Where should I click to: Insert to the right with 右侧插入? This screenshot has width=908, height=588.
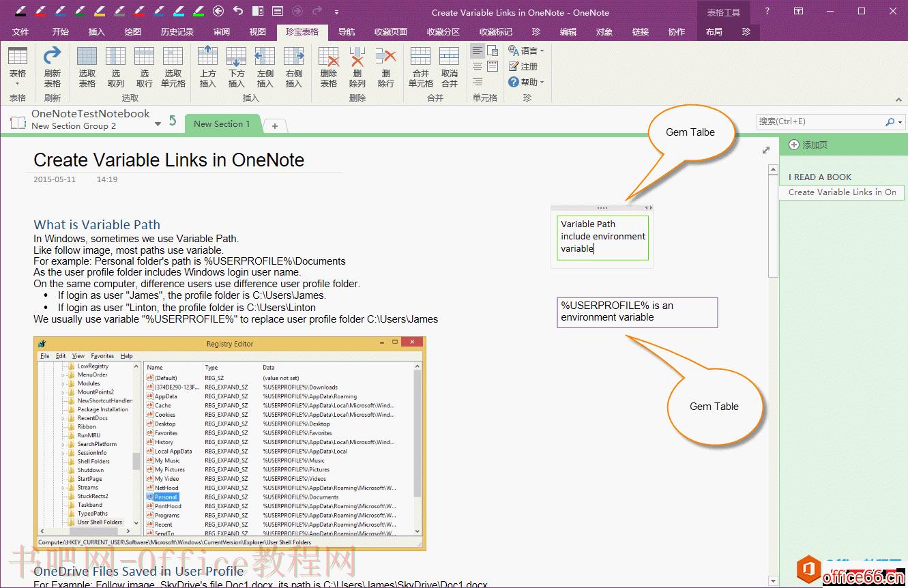pos(294,57)
